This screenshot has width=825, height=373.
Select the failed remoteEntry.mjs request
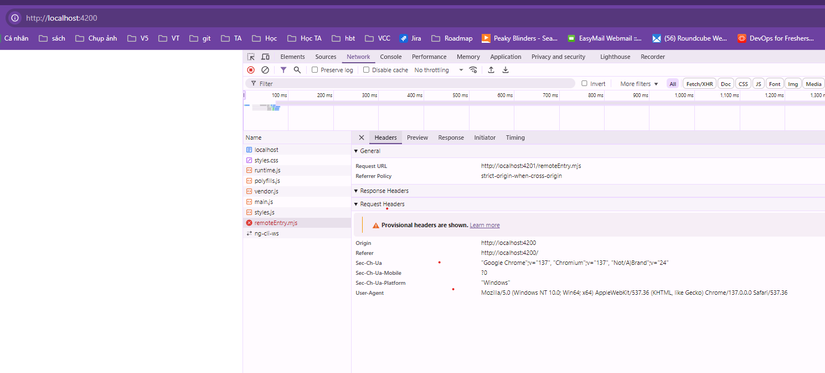click(297, 223)
